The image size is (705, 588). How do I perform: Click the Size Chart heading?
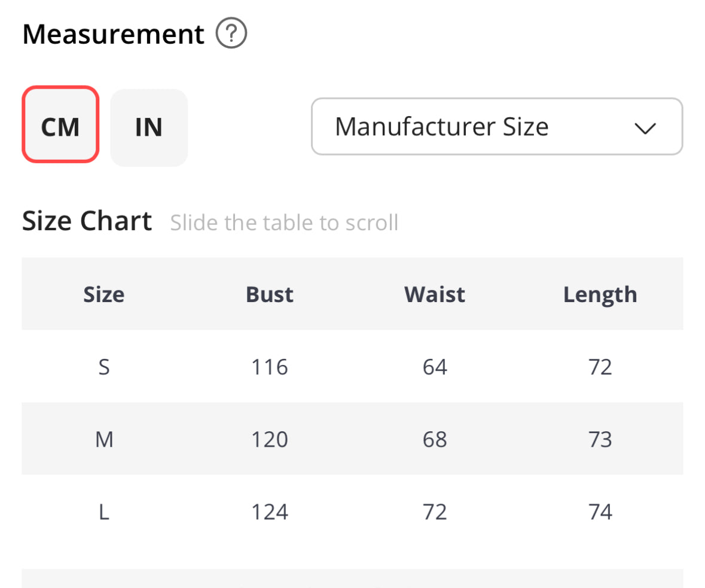click(87, 221)
